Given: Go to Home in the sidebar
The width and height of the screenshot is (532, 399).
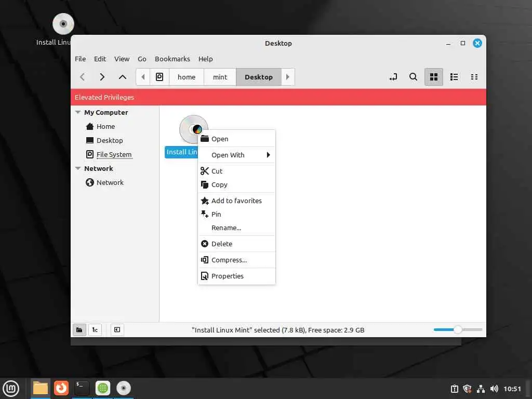Looking at the screenshot, I should click(x=106, y=127).
